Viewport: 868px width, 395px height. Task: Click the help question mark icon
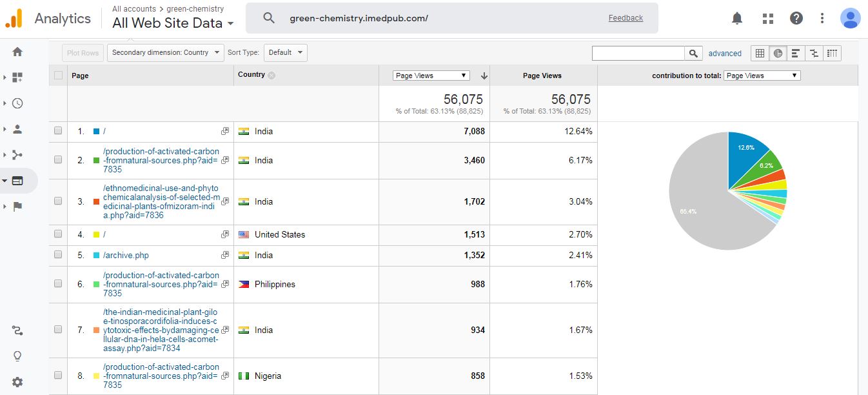tap(796, 18)
